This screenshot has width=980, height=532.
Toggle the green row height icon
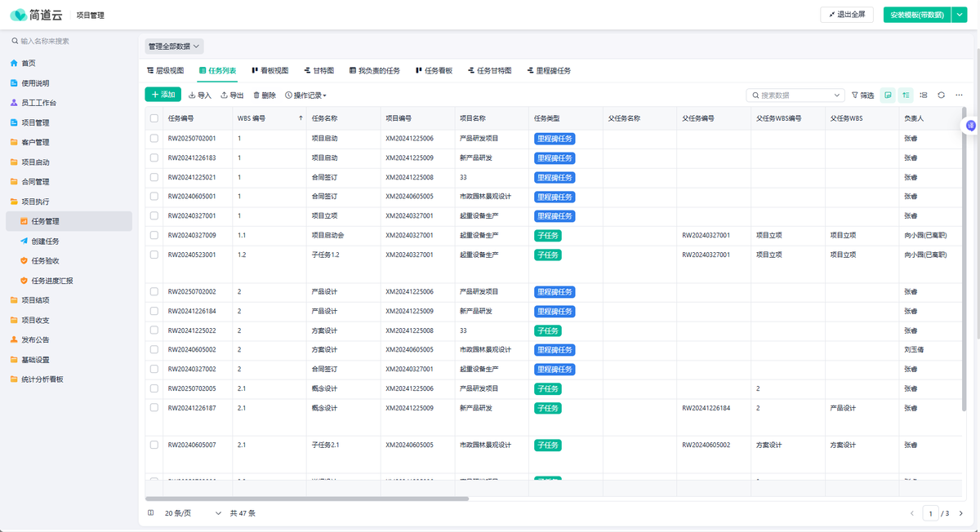(x=906, y=95)
